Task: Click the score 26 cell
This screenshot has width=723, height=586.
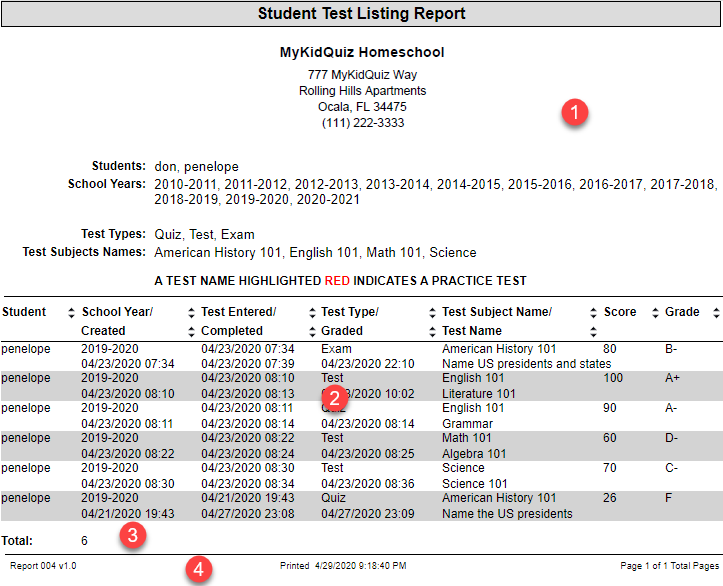Action: coord(610,498)
